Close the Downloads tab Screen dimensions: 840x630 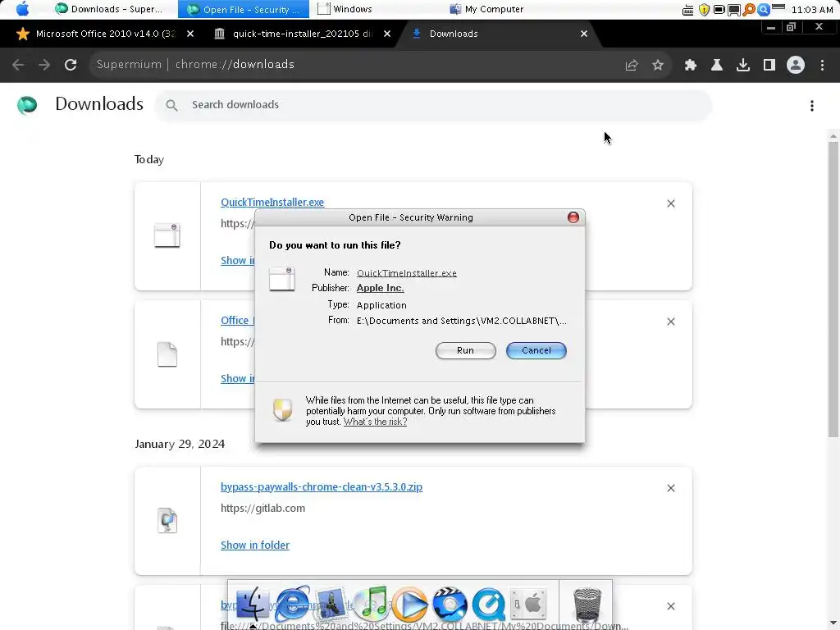pos(583,34)
